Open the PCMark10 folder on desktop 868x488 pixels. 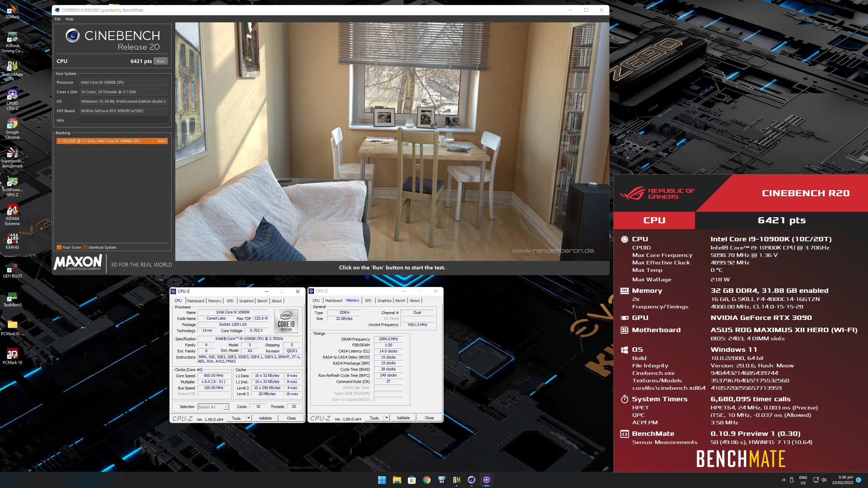pos(12,328)
